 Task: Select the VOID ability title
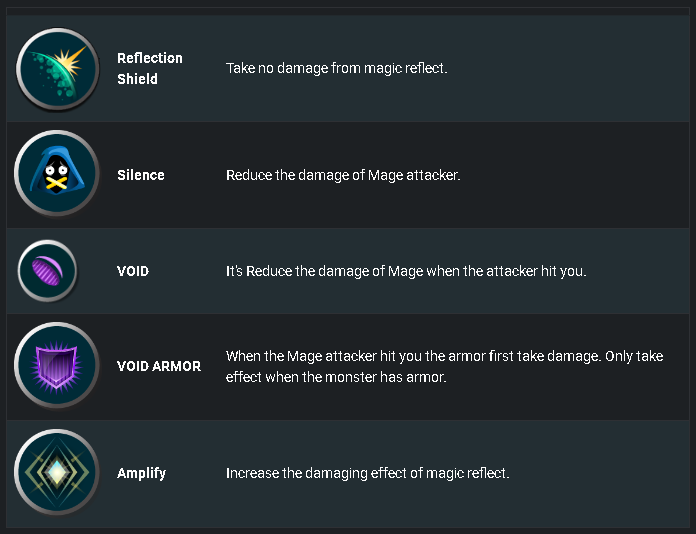(133, 271)
